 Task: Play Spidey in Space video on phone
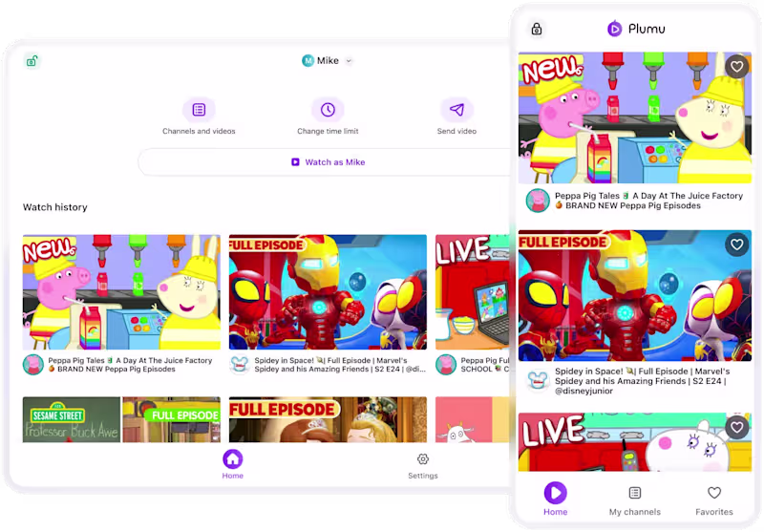coord(635,296)
